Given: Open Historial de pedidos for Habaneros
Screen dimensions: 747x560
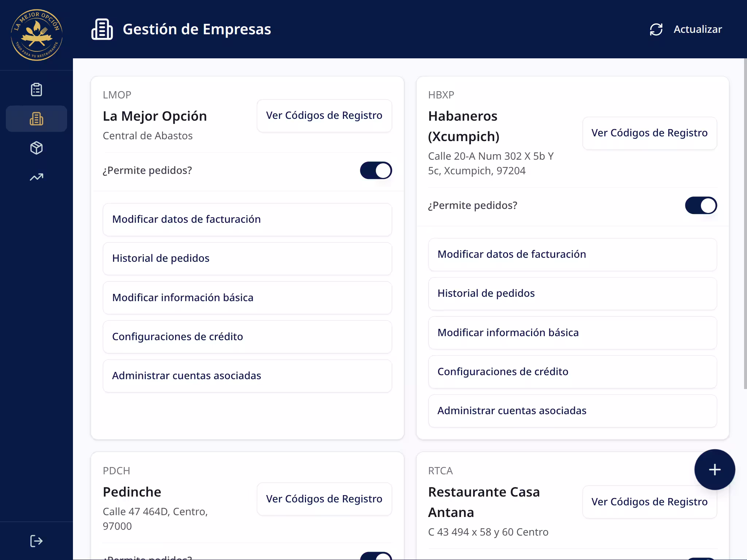Looking at the screenshot, I should (x=572, y=293).
